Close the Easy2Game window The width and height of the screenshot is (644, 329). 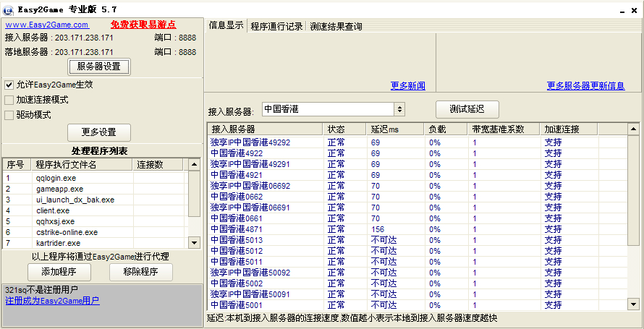635,11
